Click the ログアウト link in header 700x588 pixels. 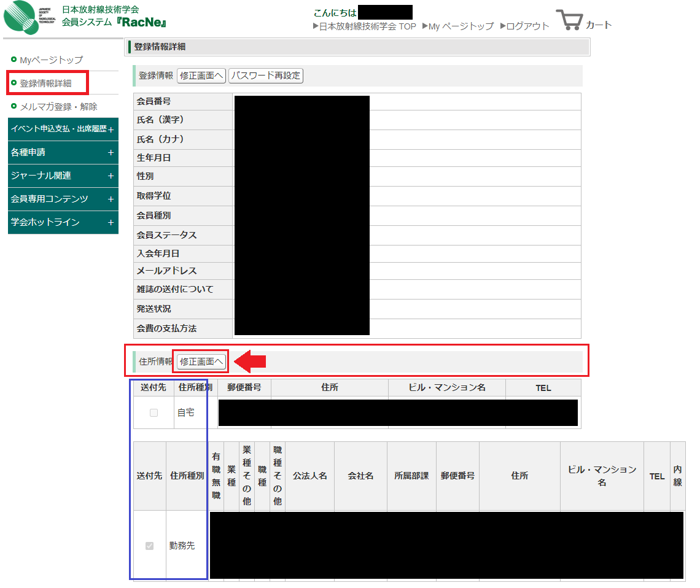(527, 26)
